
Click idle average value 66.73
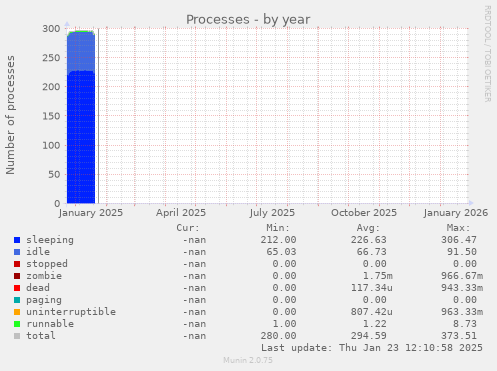pos(372,252)
